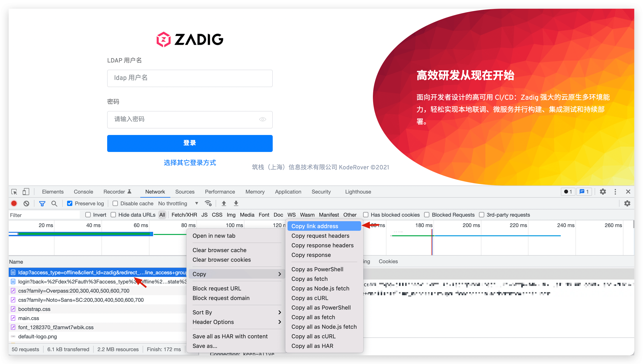Click the 登录 login button

[x=190, y=143]
